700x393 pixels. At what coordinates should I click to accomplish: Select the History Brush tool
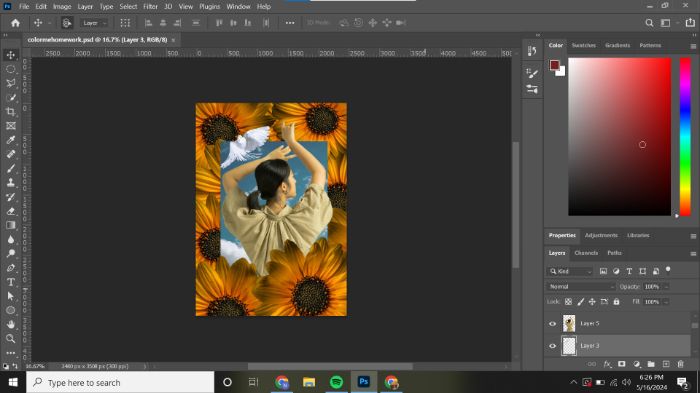click(x=11, y=197)
